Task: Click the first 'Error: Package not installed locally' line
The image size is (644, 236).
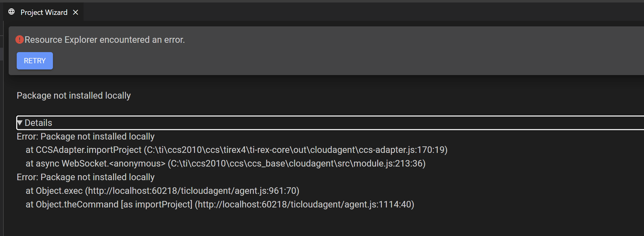Action: (85, 136)
